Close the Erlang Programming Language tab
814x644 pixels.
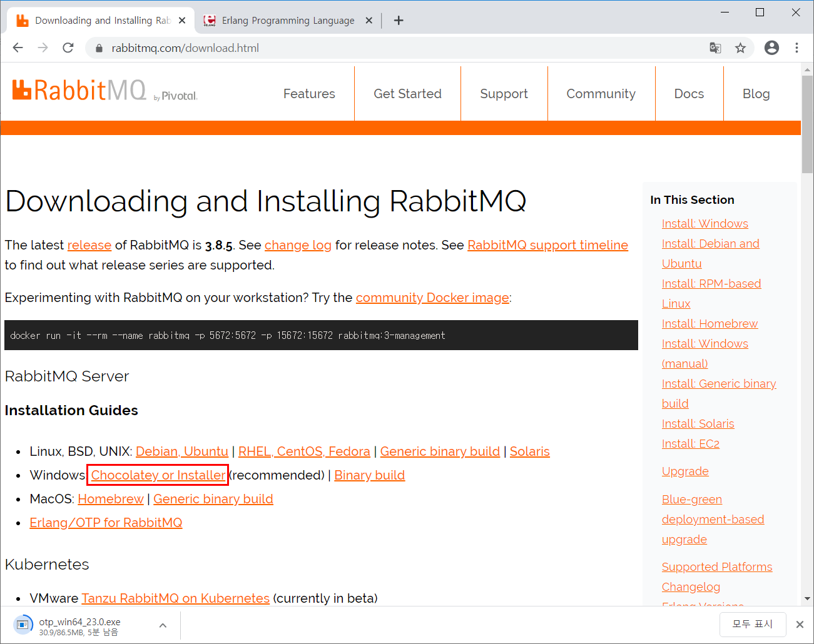pyautogui.click(x=369, y=21)
